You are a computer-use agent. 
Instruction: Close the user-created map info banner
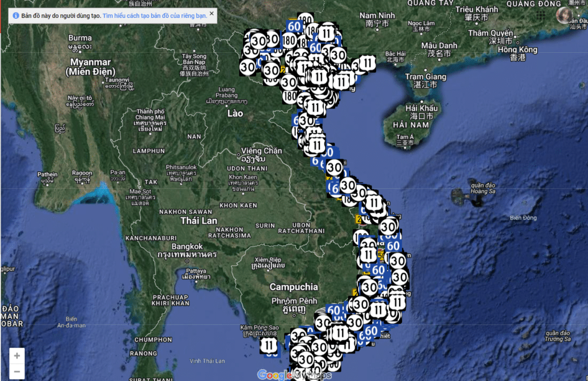(x=211, y=13)
